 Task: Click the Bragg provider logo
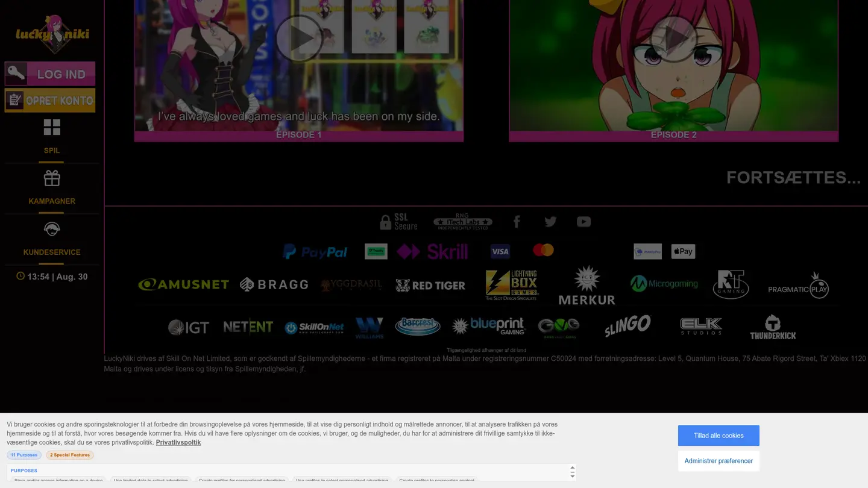coord(274,284)
